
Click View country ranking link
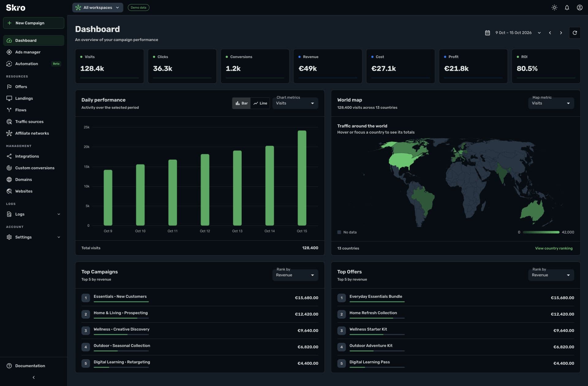tap(554, 248)
